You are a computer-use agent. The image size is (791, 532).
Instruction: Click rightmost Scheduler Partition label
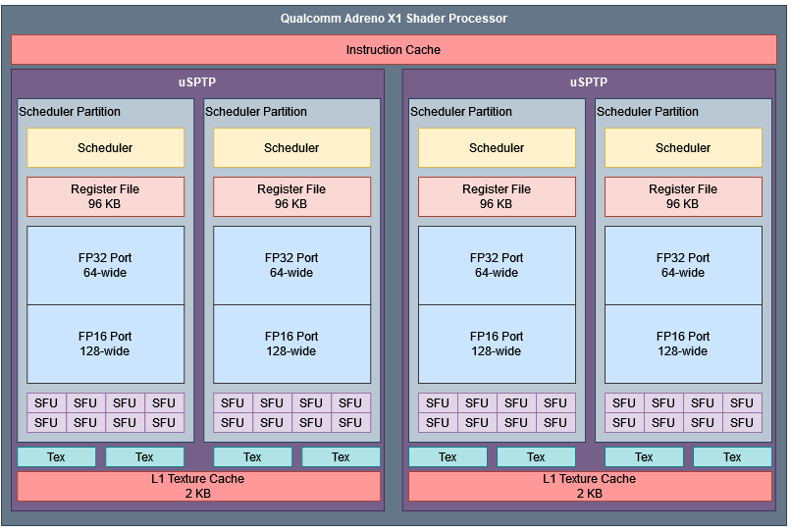click(x=648, y=112)
